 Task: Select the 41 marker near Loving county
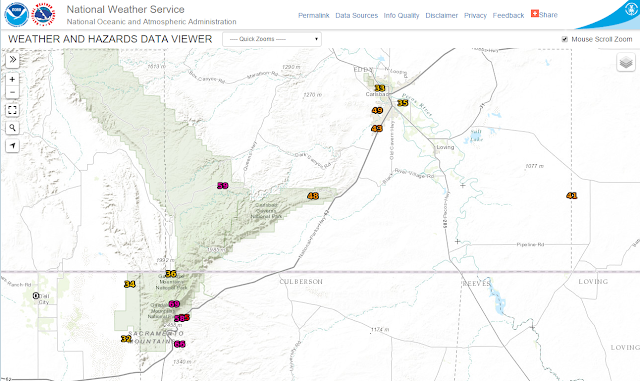click(571, 196)
